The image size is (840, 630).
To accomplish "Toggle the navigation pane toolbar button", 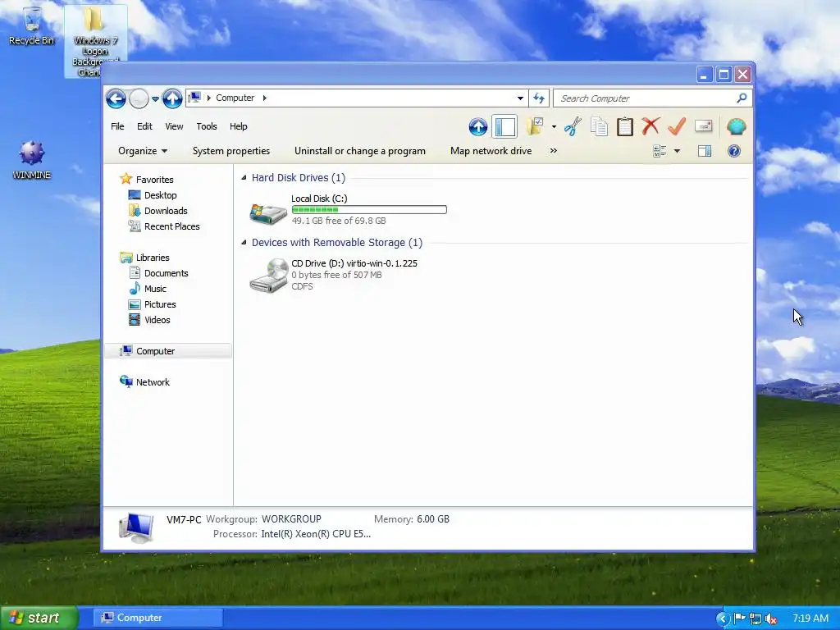I will click(x=504, y=127).
